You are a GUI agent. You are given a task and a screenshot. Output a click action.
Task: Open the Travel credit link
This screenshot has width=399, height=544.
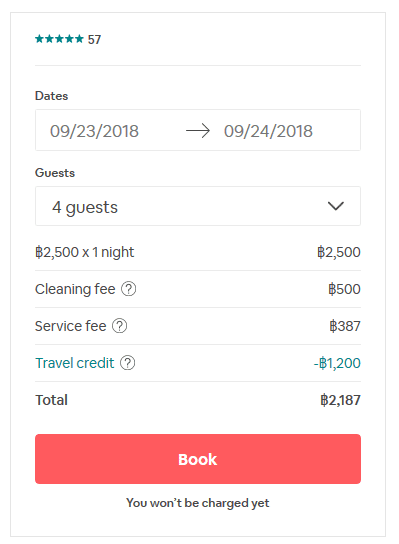[x=75, y=363]
